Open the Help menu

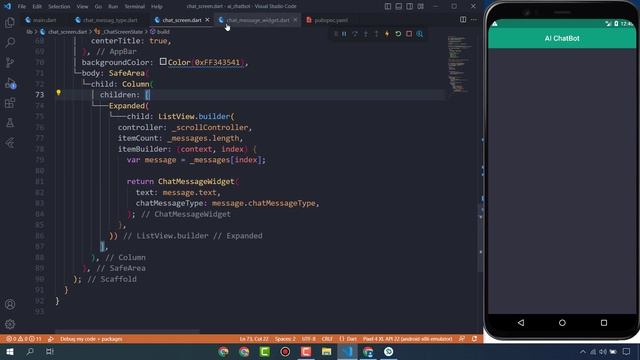click(157, 7)
